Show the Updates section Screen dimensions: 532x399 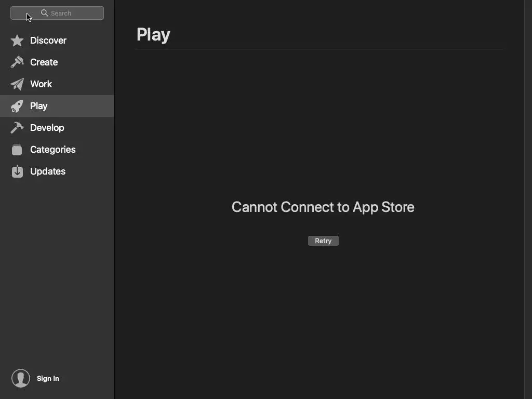[x=57, y=171]
